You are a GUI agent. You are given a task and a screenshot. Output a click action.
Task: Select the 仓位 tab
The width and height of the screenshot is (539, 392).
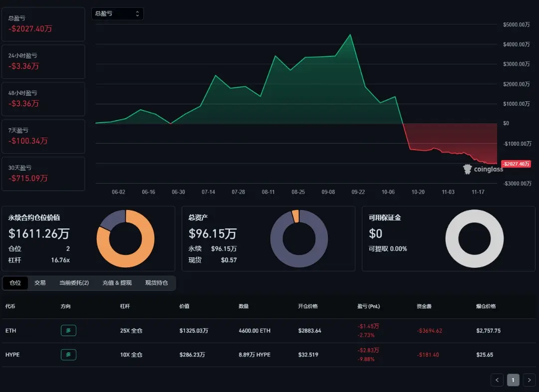pyautogui.click(x=15, y=283)
